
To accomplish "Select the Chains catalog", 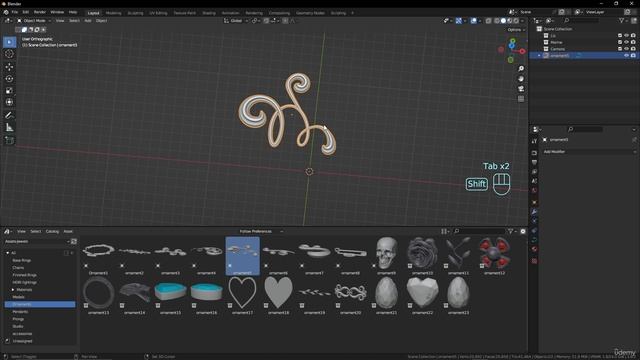I will (18, 268).
